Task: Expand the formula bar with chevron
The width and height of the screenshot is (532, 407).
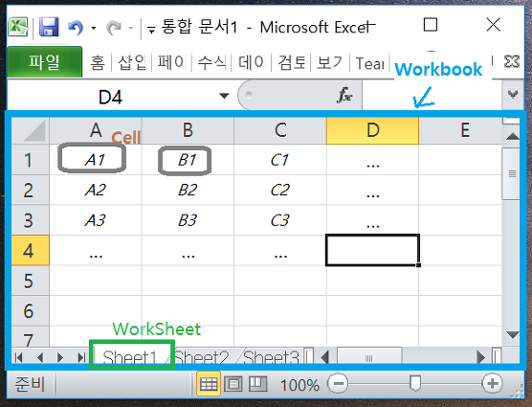Action: coord(513,94)
